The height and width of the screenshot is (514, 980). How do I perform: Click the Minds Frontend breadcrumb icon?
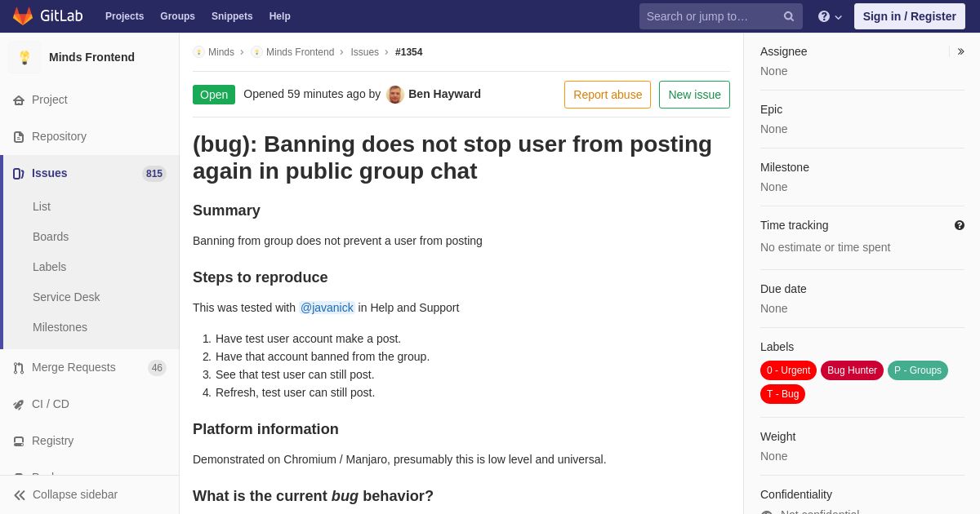256,52
